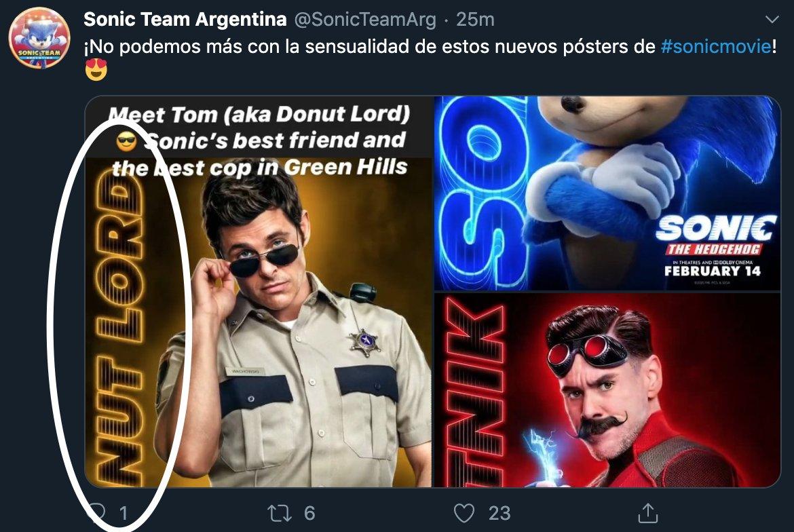Image resolution: width=794 pixels, height=532 pixels.
Task: Click the retweet count of 6
Action: (309, 513)
